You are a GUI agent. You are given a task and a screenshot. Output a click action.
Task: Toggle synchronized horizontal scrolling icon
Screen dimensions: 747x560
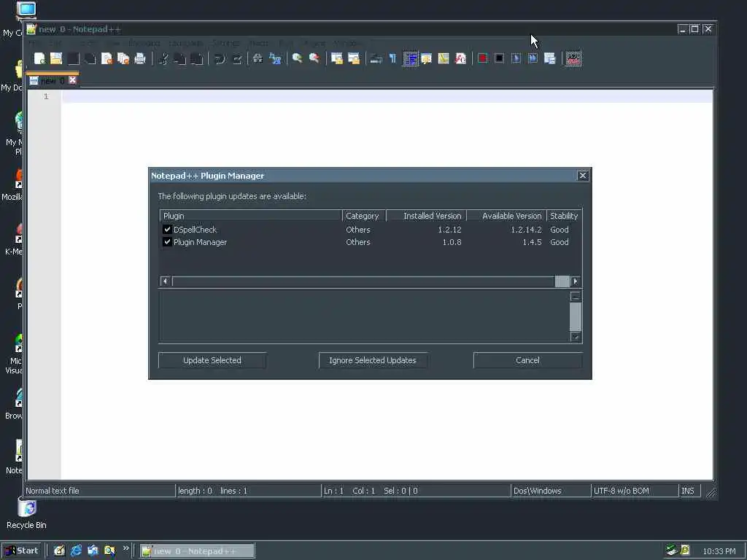tap(354, 58)
